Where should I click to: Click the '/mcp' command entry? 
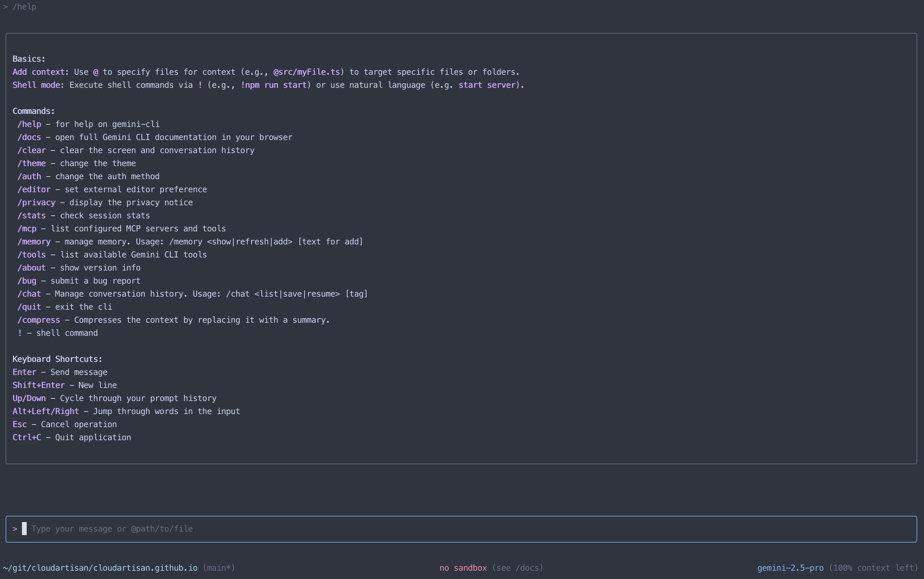point(121,228)
